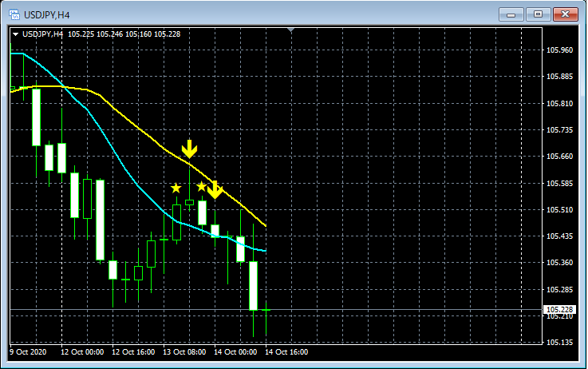
Task: Close the USDJPY,H4 chart window
Action: pos(566,14)
